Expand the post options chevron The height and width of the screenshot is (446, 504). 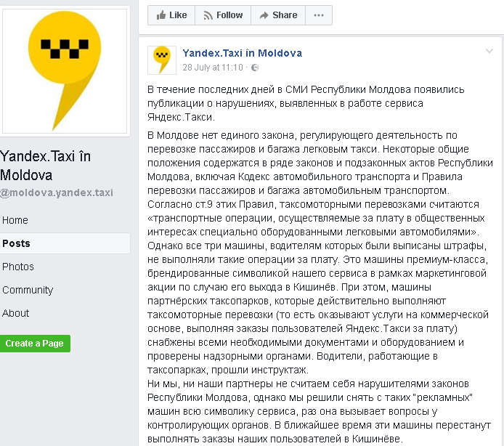(489, 51)
